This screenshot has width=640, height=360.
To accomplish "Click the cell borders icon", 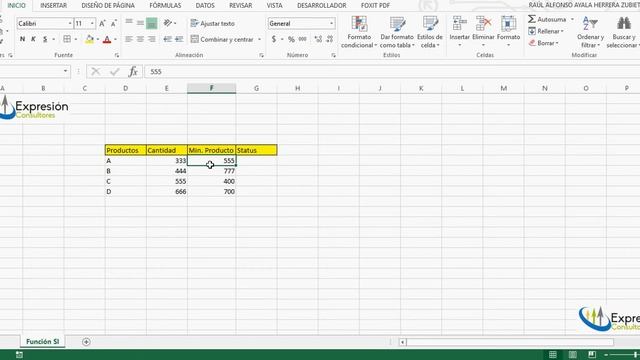I will point(67,39).
